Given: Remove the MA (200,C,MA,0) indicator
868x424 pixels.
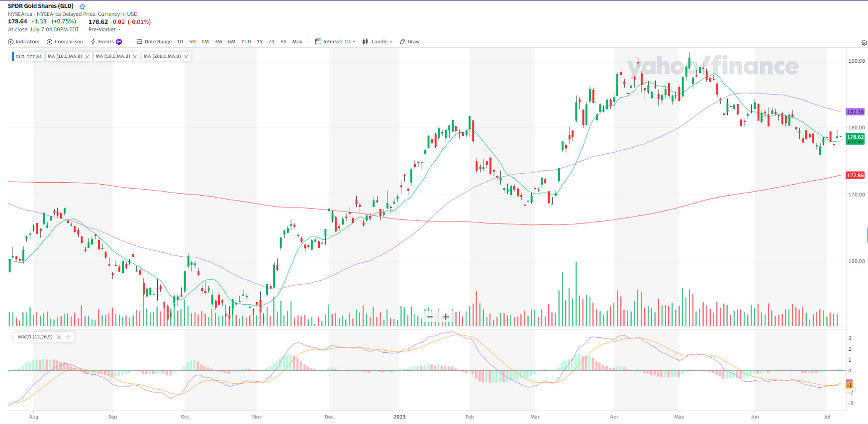Looking at the screenshot, I should tap(186, 57).
